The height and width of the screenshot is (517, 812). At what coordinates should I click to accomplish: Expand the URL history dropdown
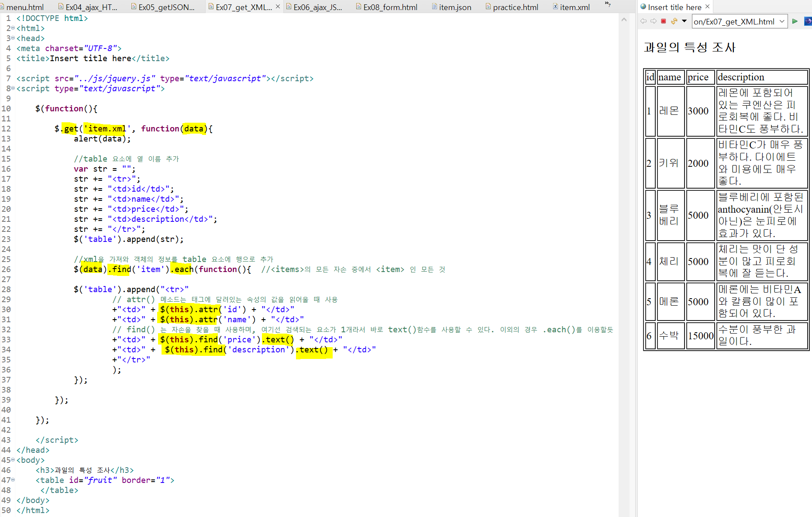782,21
